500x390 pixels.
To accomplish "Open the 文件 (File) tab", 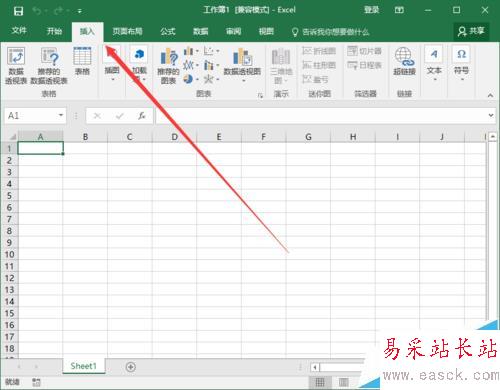I will [19, 31].
